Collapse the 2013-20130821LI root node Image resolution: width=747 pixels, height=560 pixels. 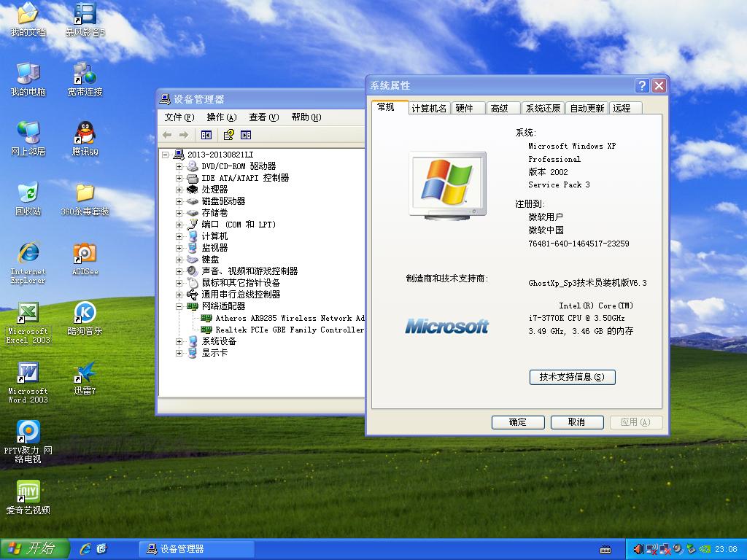point(166,155)
